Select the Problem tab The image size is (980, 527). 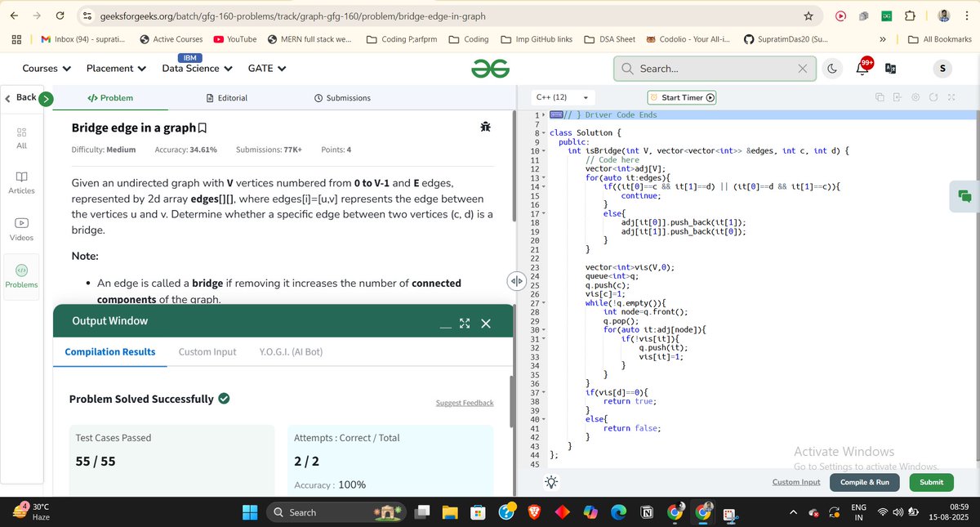point(110,98)
